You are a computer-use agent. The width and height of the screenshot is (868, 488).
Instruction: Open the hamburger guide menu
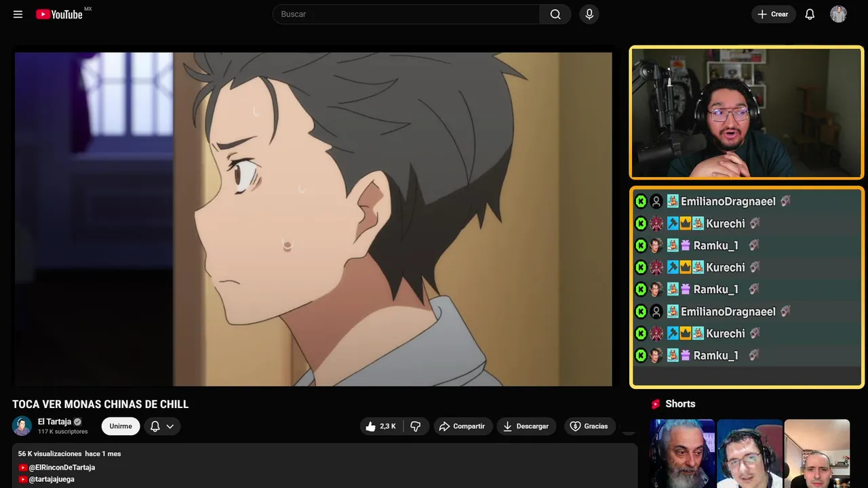tap(18, 14)
